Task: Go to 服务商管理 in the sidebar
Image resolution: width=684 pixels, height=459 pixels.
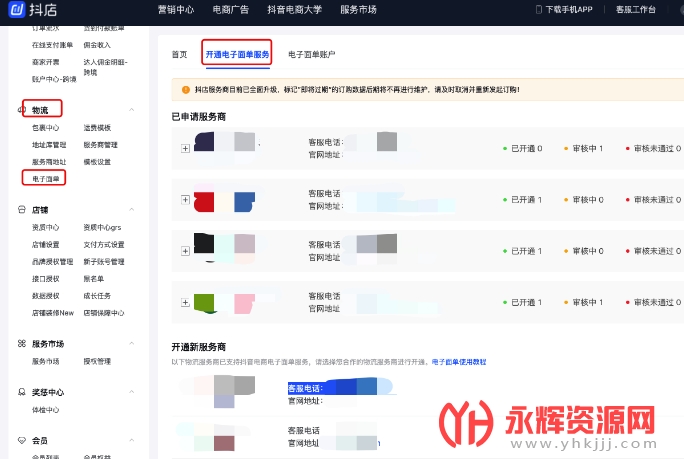Action: [101, 144]
